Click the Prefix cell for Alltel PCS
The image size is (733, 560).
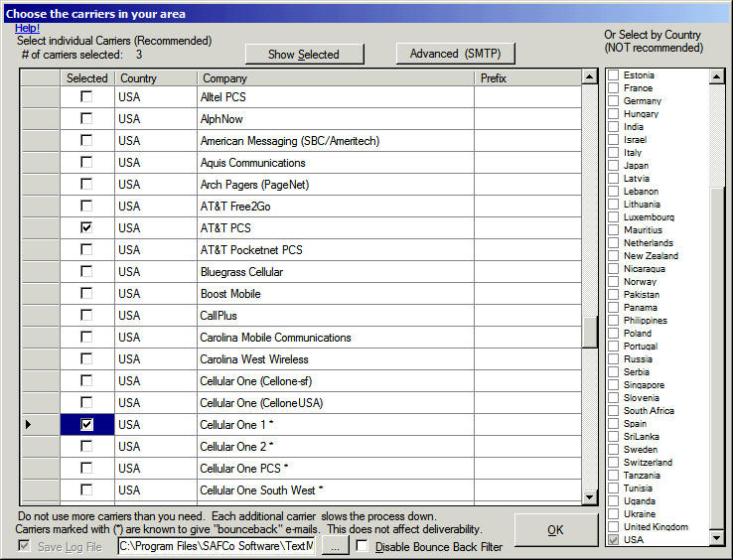[527, 96]
